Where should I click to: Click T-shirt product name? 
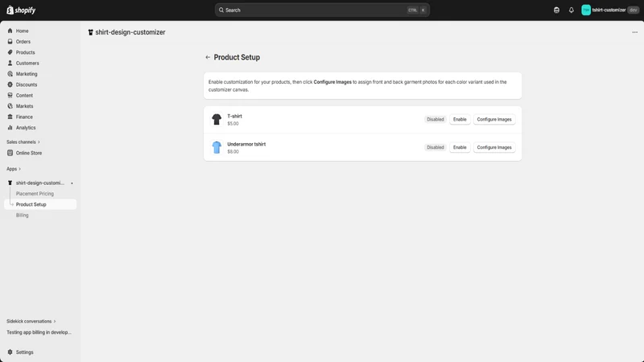pos(234,116)
